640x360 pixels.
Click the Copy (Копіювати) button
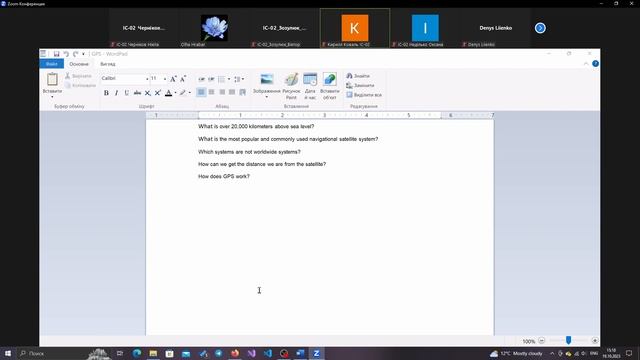coord(80,85)
